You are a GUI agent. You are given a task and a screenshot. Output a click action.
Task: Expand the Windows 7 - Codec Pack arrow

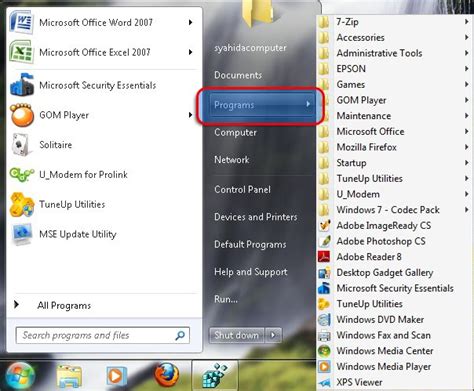[467, 210]
